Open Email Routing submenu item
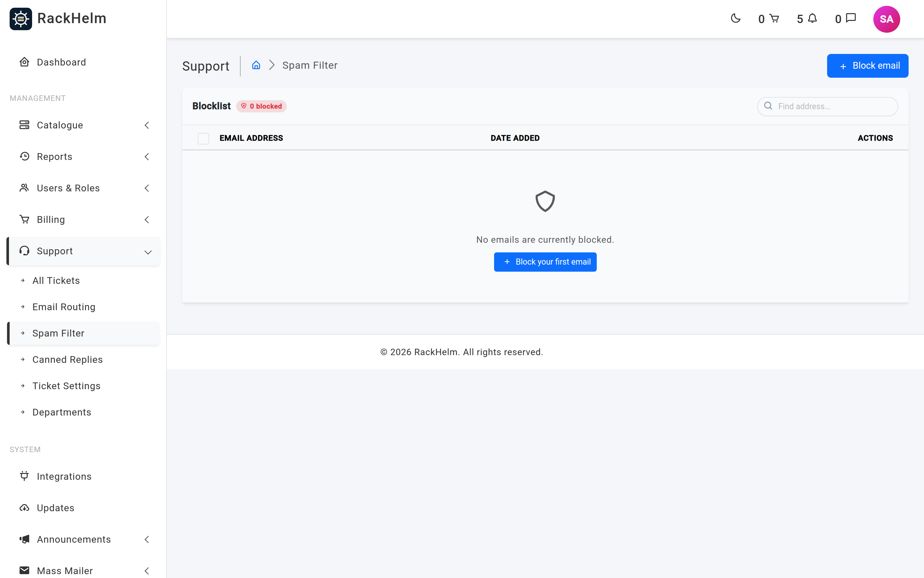Image resolution: width=924 pixels, height=578 pixels. 83,307
